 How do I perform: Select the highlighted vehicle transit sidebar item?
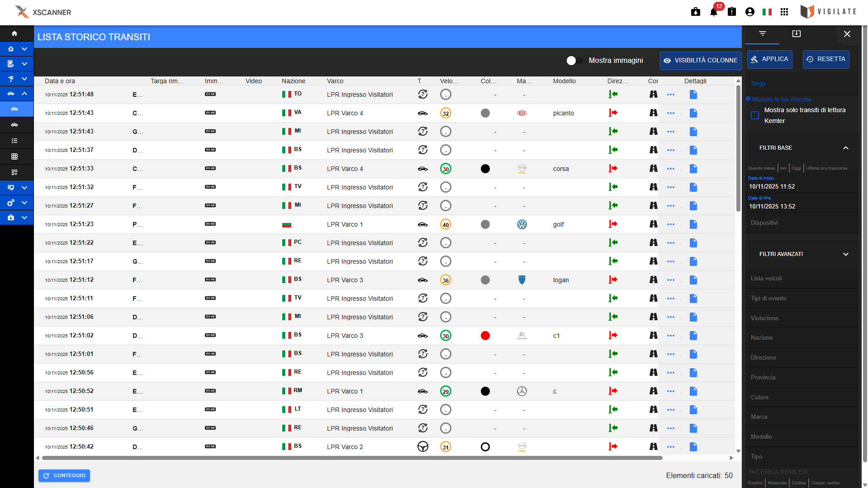tap(17, 109)
